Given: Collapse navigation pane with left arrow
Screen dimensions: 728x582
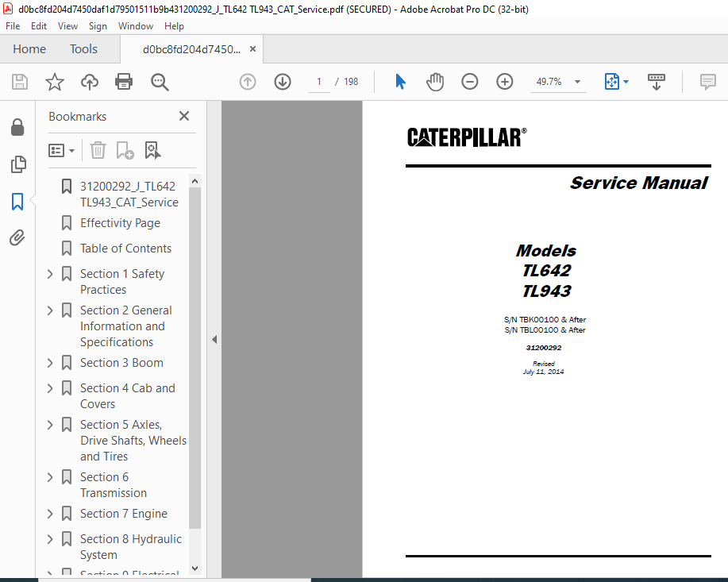Looking at the screenshot, I should pos(214,340).
